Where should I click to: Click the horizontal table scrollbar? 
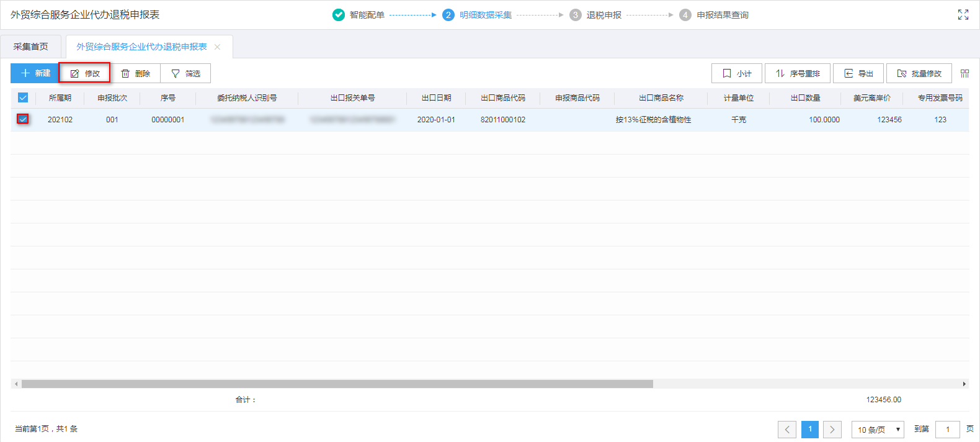pos(337,384)
